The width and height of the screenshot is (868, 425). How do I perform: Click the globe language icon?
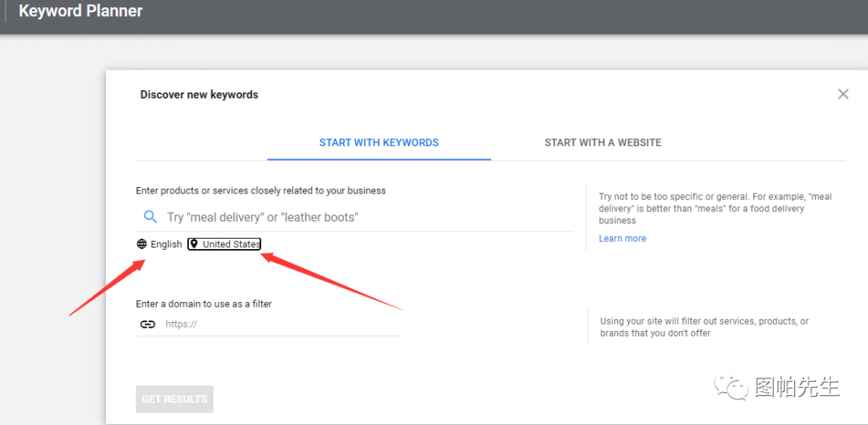[x=141, y=244]
